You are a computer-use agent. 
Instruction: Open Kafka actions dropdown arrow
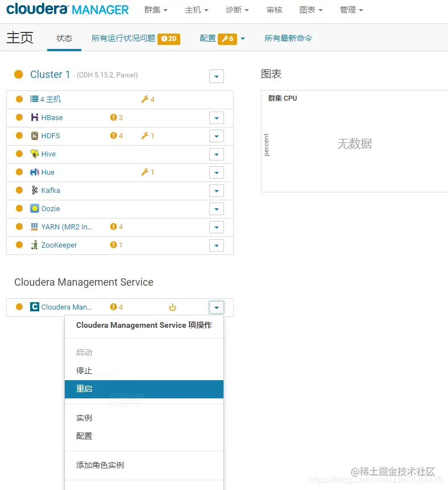click(217, 191)
